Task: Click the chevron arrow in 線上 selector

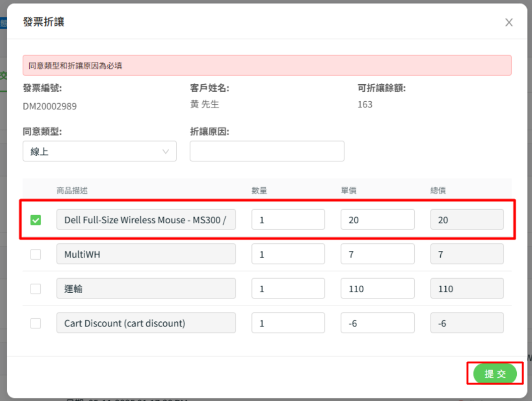Action: pos(166,152)
